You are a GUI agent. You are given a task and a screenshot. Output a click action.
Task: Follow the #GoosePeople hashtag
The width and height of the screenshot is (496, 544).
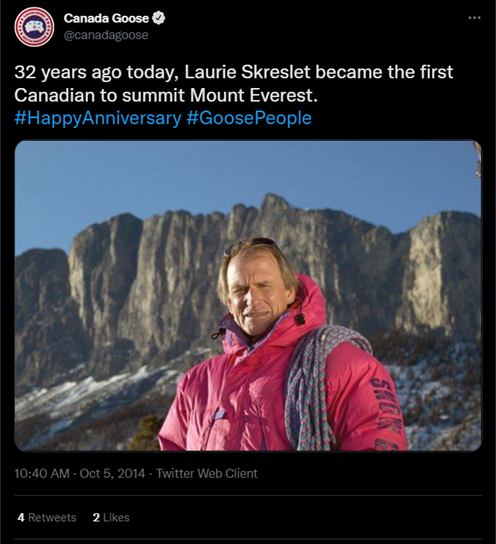click(249, 118)
